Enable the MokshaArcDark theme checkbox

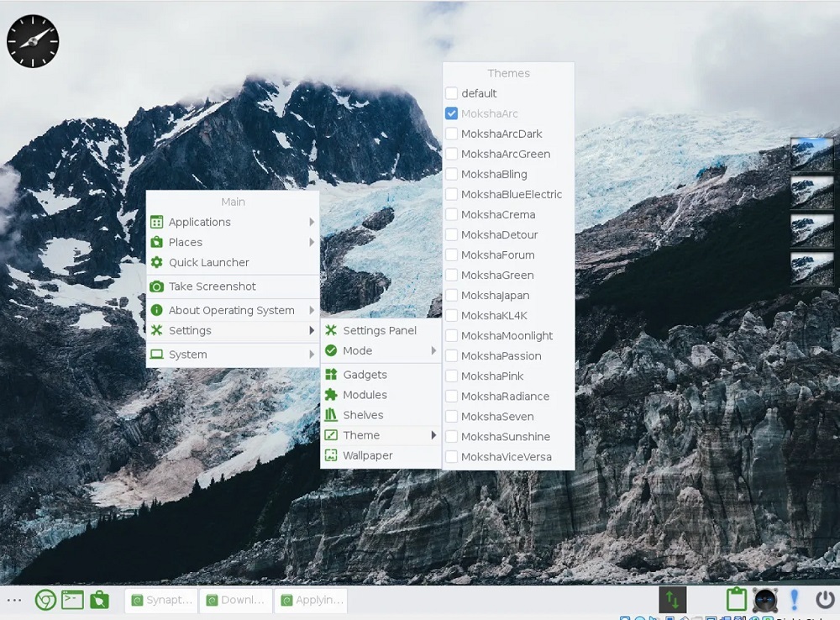pos(452,134)
